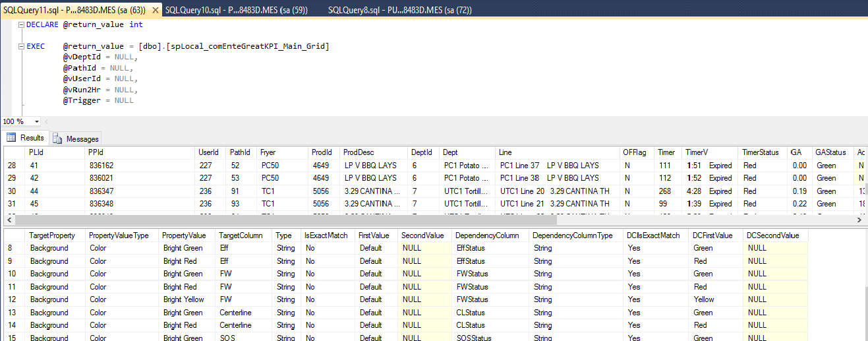The height and width of the screenshot is (341, 868).
Task: Click SecondValue NULL cell in row 8
Action: (425, 248)
